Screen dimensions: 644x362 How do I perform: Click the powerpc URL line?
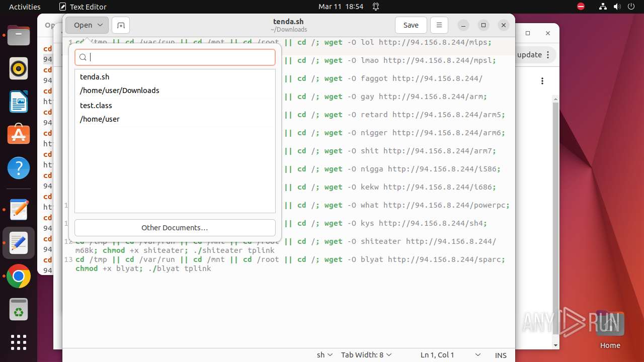[x=446, y=205]
